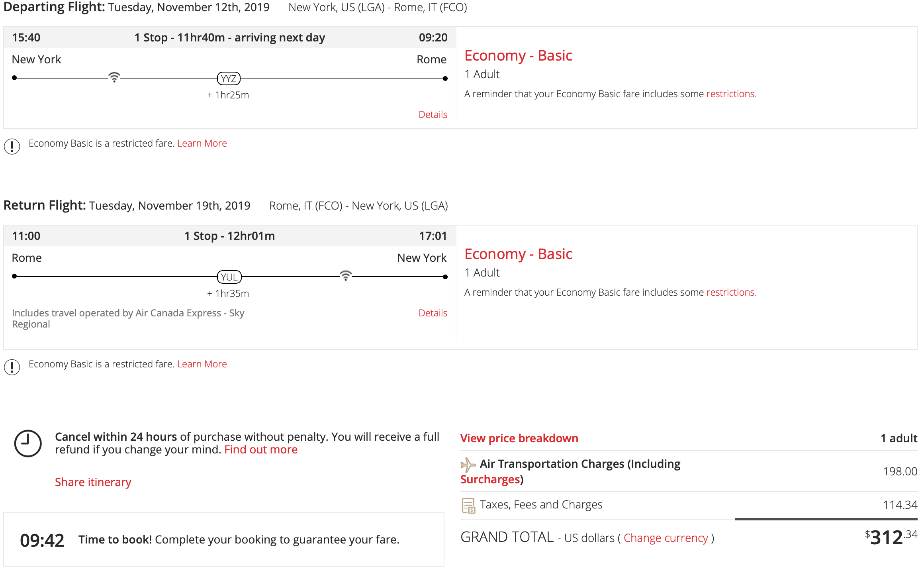924x569 pixels.
Task: Click the clock icon beside cancellation notice
Action: click(28, 443)
